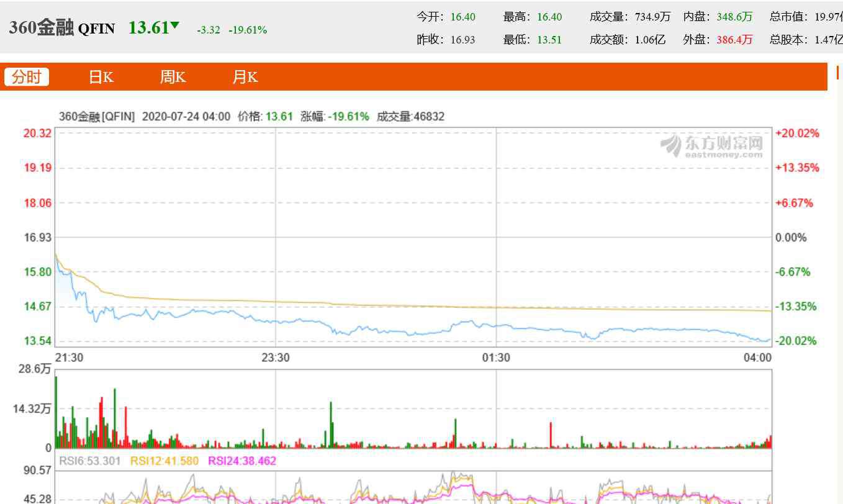Screen dimensions: 843x504
Task: Click the 涨幅: -19.61% readout above the chart
Action: click(x=335, y=116)
